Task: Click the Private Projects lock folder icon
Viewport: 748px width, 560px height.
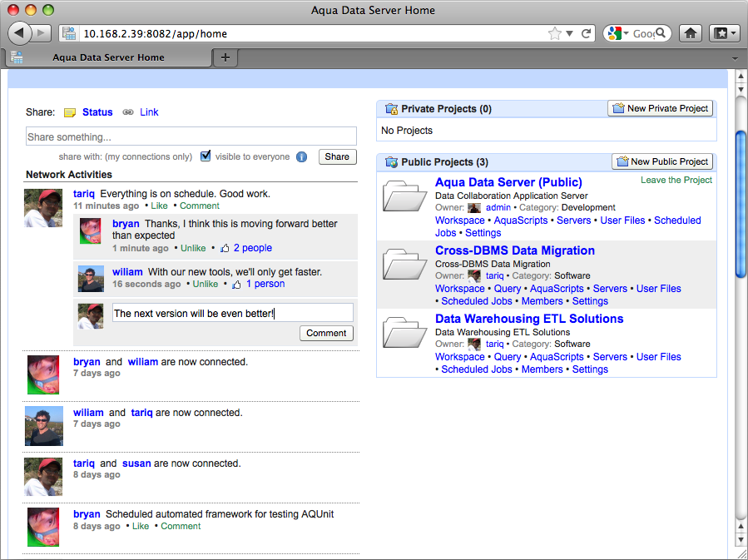Action: (x=391, y=109)
